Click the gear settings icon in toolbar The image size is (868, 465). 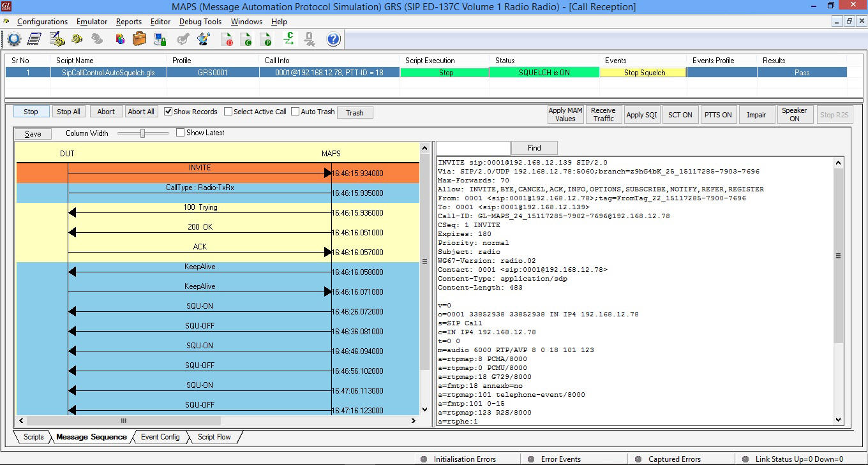13,40
